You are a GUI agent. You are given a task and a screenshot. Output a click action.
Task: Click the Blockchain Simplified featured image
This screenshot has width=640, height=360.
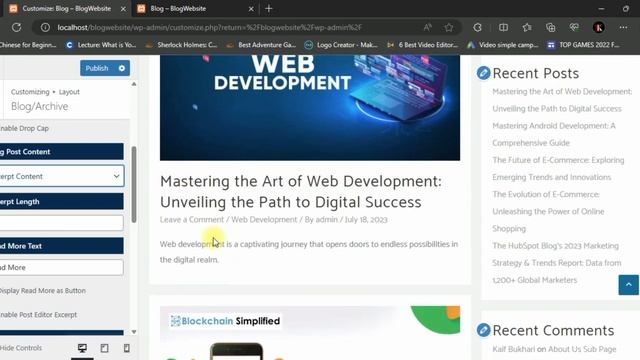(310, 333)
